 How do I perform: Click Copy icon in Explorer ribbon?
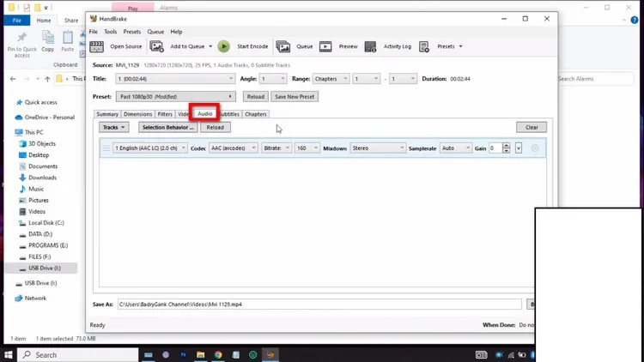[47, 41]
